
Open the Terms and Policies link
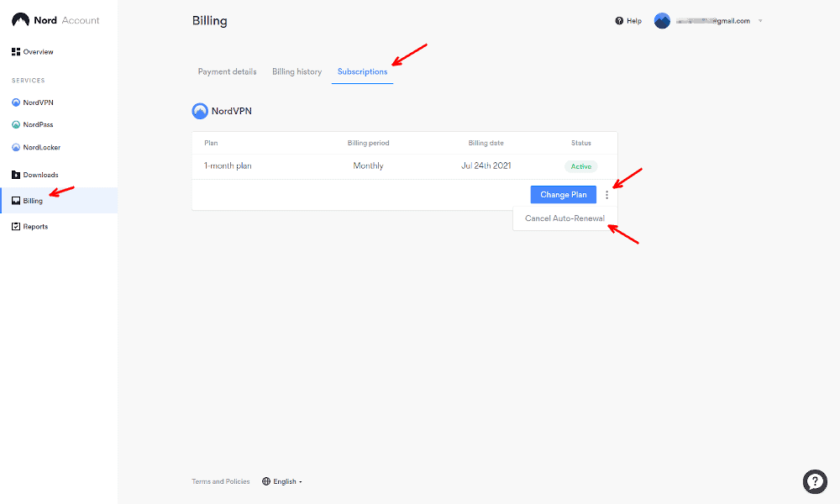[221, 481]
